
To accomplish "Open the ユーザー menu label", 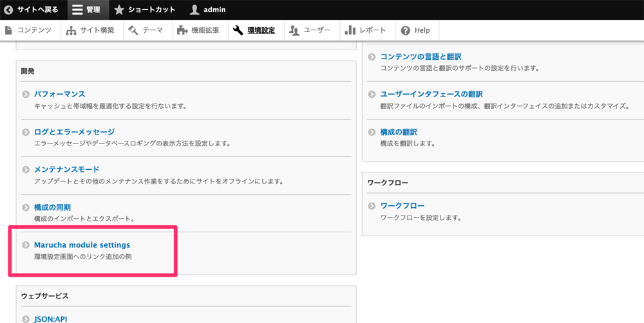I will coord(317,30).
